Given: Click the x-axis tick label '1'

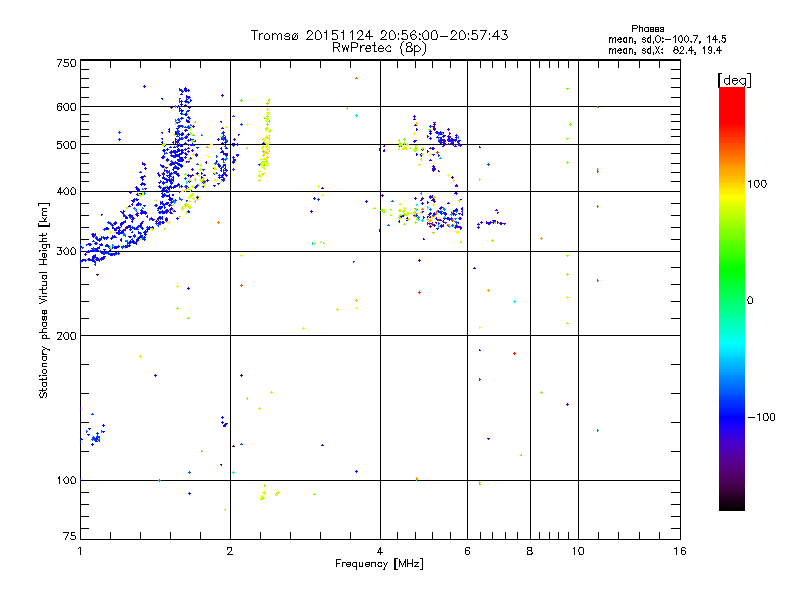Looking at the screenshot, I should pyautogui.click(x=80, y=551).
